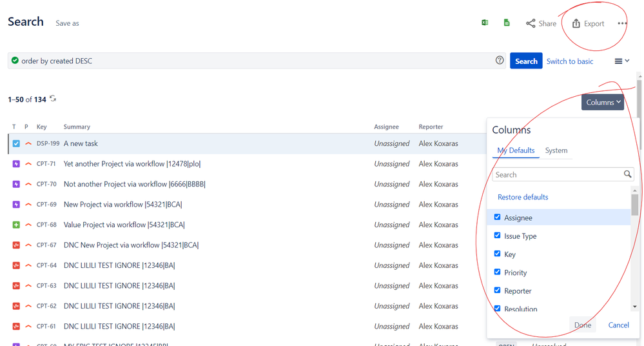This screenshot has width=644, height=346.
Task: Open issue 'Value Project via workflow |54321|BCA|'
Action: tap(124, 225)
